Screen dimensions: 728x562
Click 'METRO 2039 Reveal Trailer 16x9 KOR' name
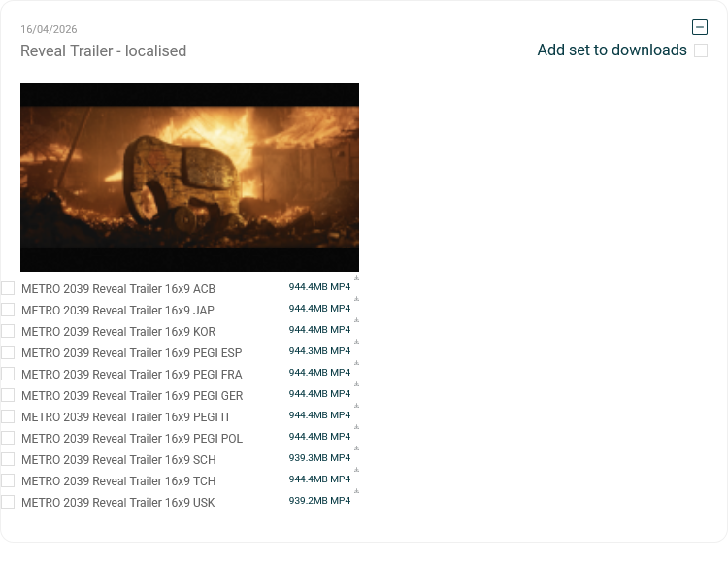coord(118,332)
